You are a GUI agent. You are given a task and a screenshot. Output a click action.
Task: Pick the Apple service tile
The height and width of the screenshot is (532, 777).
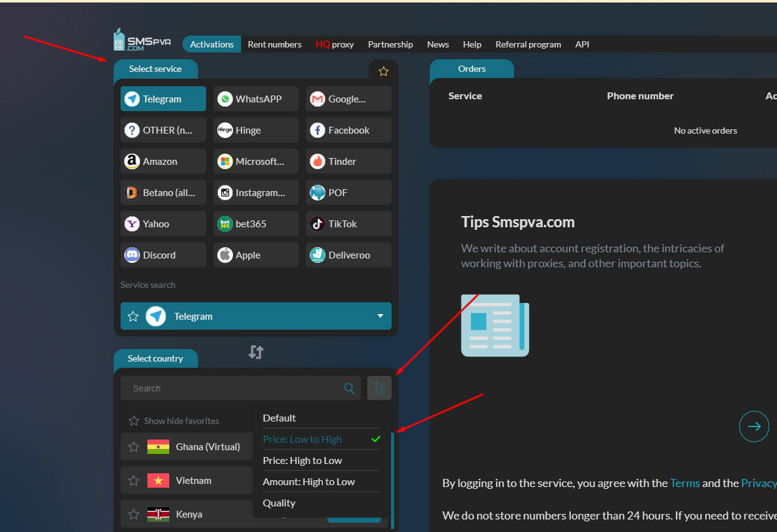point(256,255)
